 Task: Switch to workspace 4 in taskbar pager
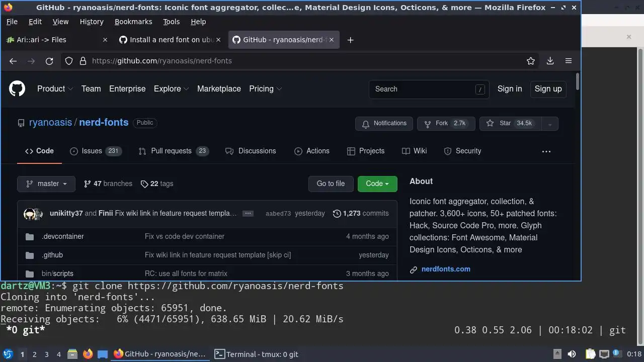click(59, 354)
